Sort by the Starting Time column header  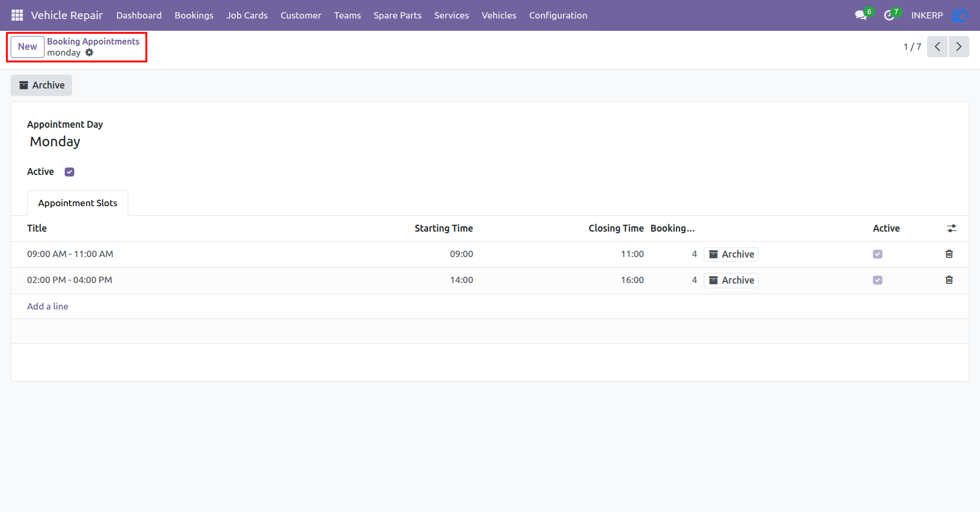click(444, 228)
